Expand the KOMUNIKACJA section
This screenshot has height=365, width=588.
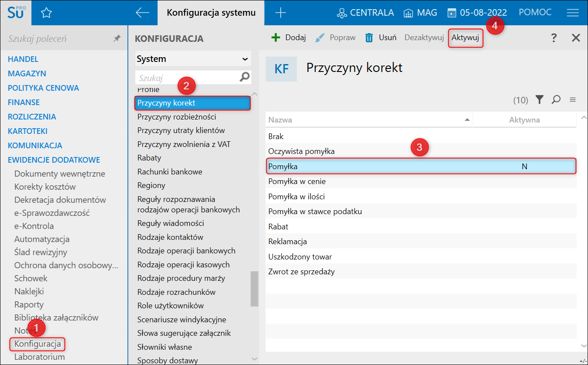[35, 145]
